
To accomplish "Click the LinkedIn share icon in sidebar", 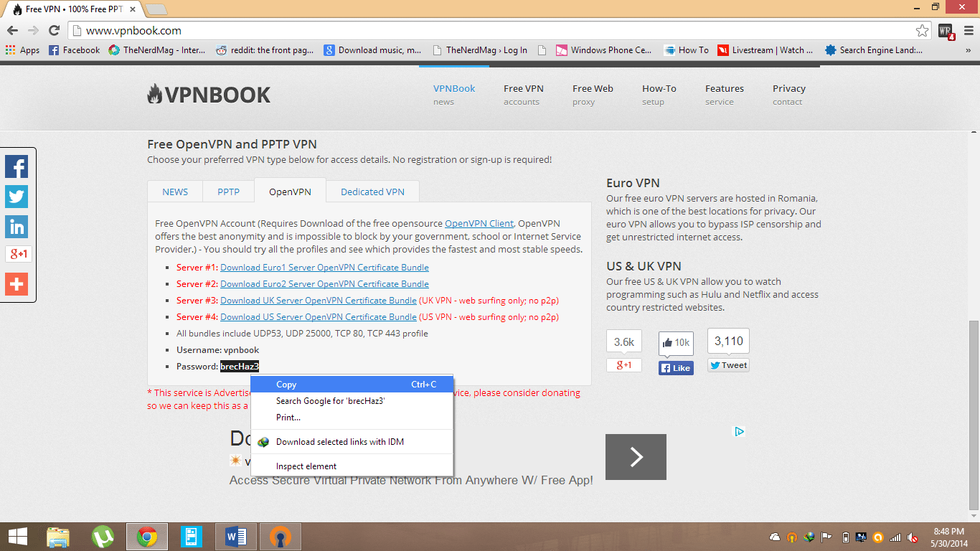I will (17, 227).
